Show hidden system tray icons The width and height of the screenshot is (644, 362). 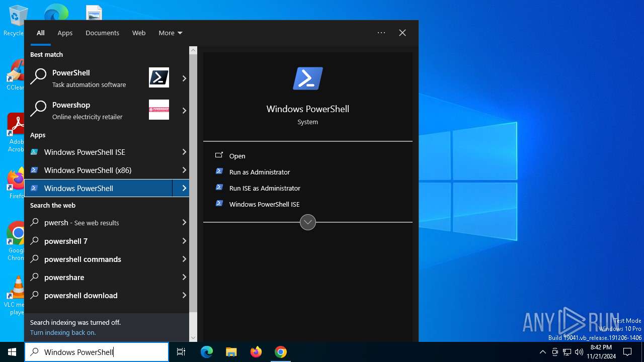542,352
